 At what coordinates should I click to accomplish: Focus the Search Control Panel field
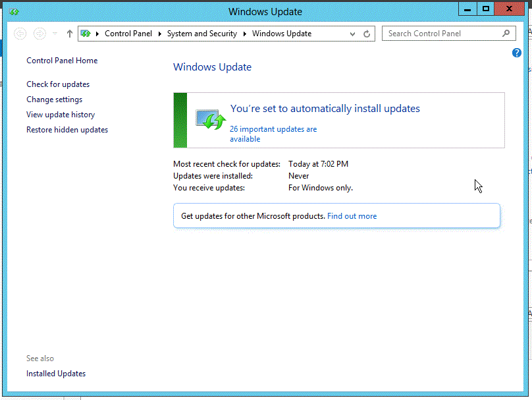(449, 34)
